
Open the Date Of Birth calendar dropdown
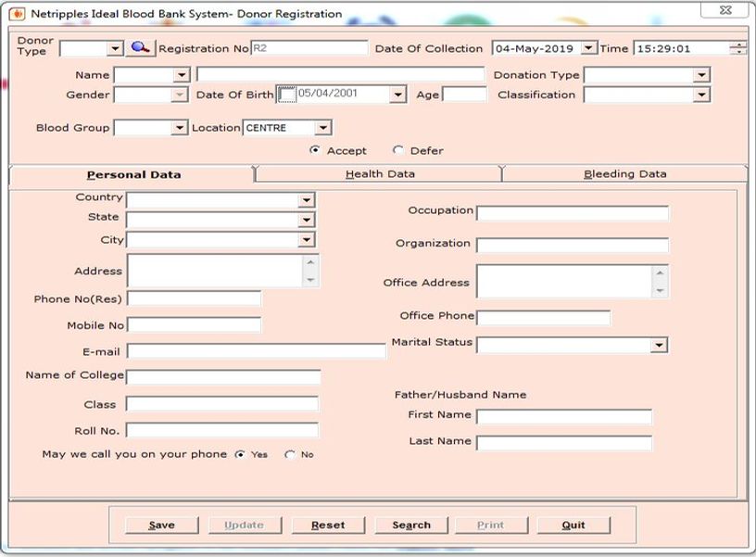397,95
